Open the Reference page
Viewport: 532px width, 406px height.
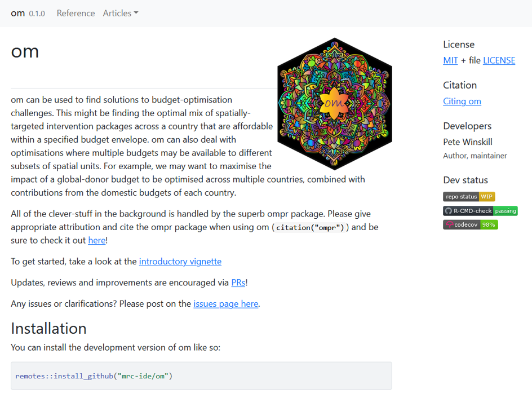click(76, 13)
